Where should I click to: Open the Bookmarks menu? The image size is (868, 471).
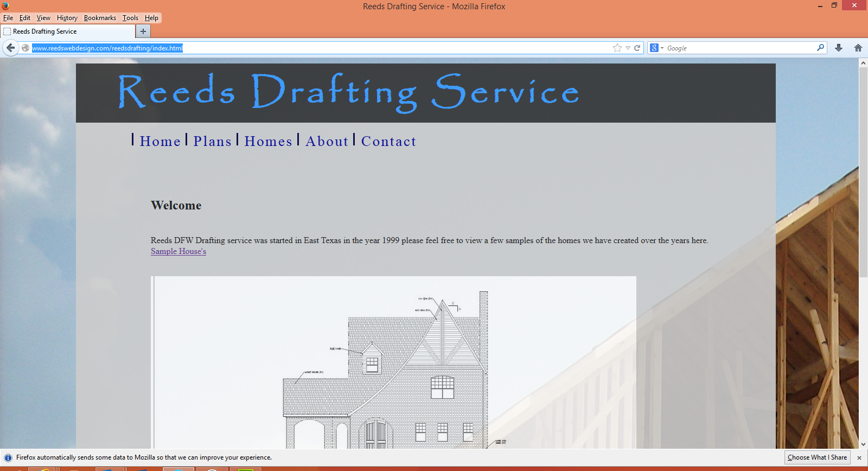pyautogui.click(x=100, y=18)
